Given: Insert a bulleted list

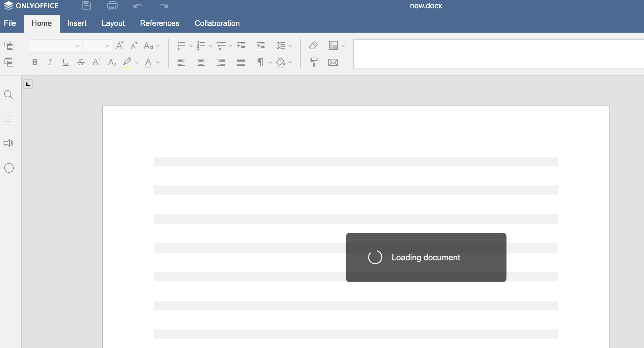Looking at the screenshot, I should click(181, 46).
